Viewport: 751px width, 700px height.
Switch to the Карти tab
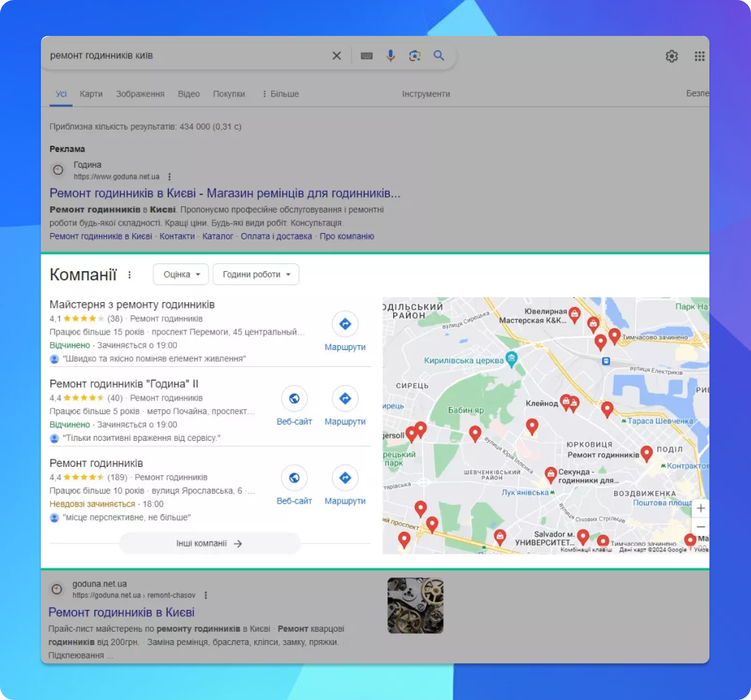click(x=91, y=94)
